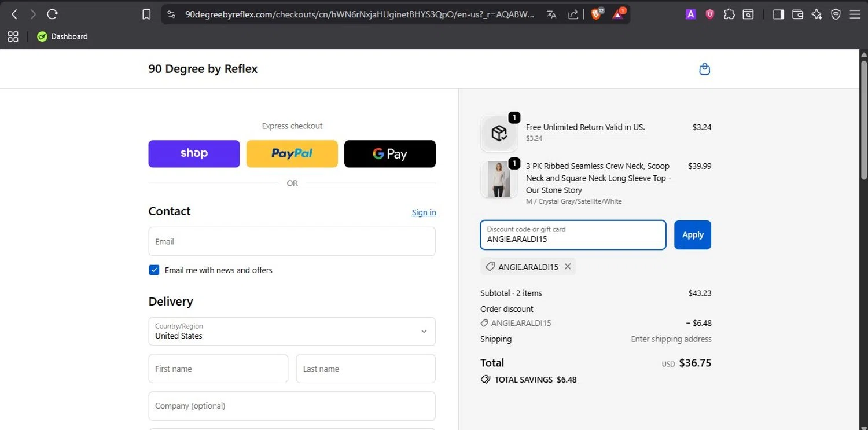This screenshot has width=868, height=430.
Task: Open the extensions puzzle menu
Action: (729, 14)
